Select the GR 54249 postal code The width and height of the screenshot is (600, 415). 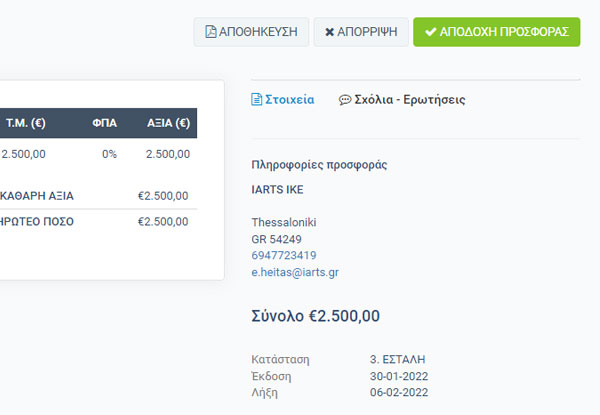click(276, 239)
